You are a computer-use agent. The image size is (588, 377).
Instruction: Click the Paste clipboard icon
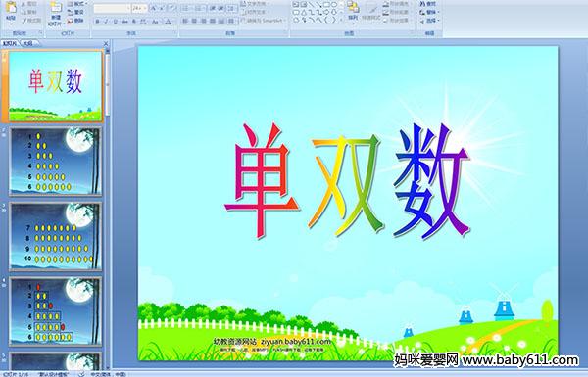coord(11,8)
